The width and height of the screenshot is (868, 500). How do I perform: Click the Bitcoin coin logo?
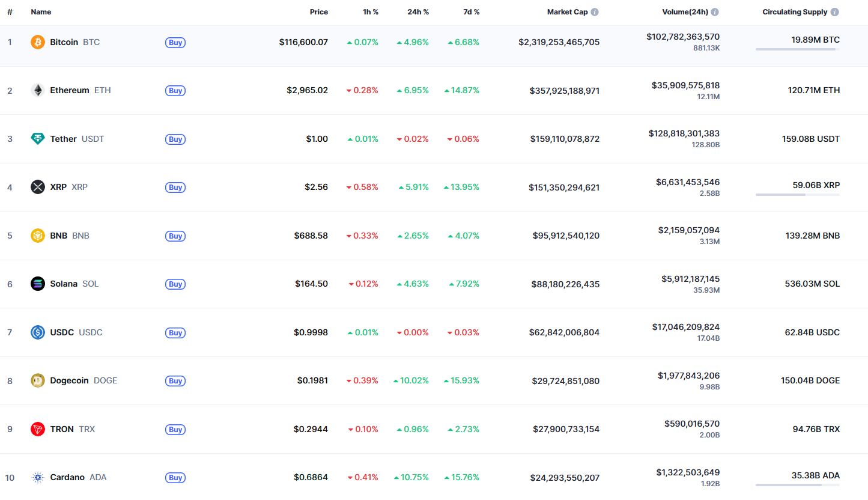[38, 42]
